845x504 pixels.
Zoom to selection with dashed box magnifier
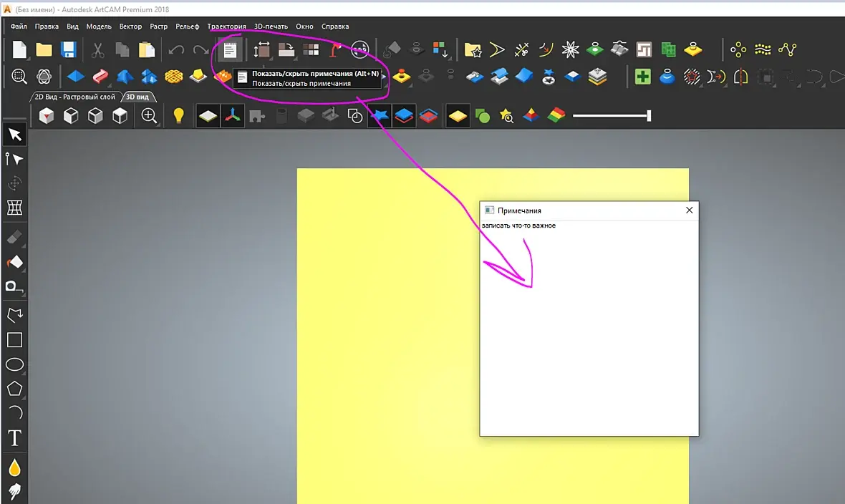pyautogui.click(x=19, y=77)
